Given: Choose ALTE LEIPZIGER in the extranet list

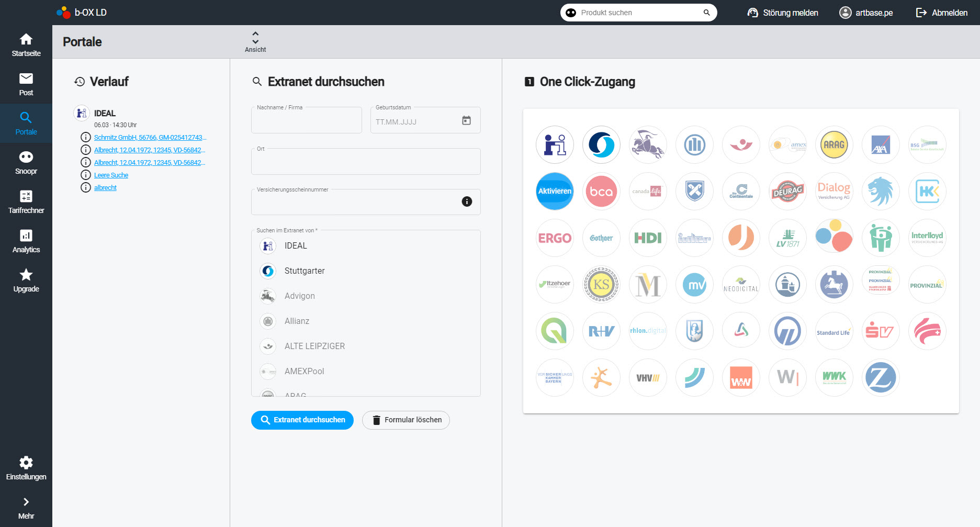Looking at the screenshot, I should (x=314, y=346).
